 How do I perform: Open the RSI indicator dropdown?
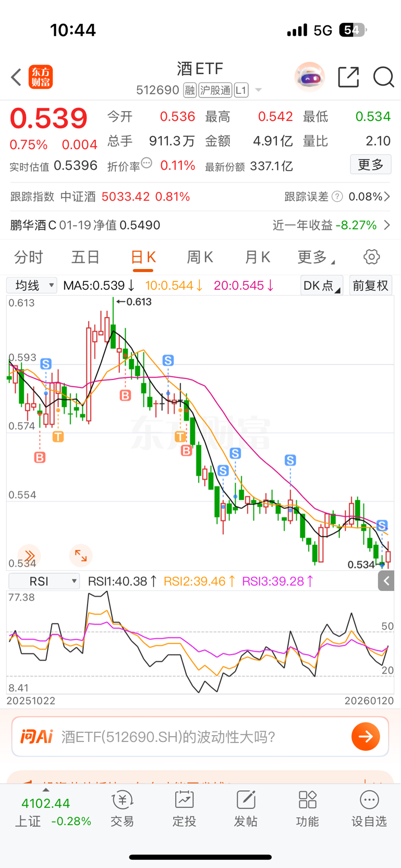pos(44,581)
